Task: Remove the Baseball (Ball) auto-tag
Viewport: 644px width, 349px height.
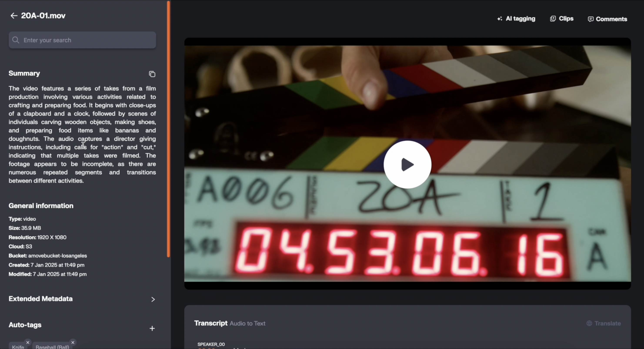Action: (x=73, y=342)
